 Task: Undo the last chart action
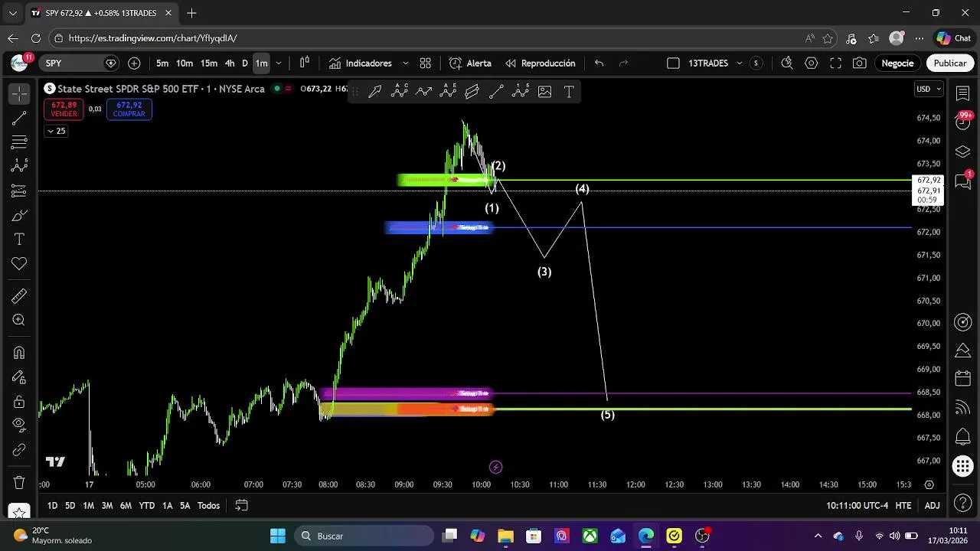click(x=599, y=64)
